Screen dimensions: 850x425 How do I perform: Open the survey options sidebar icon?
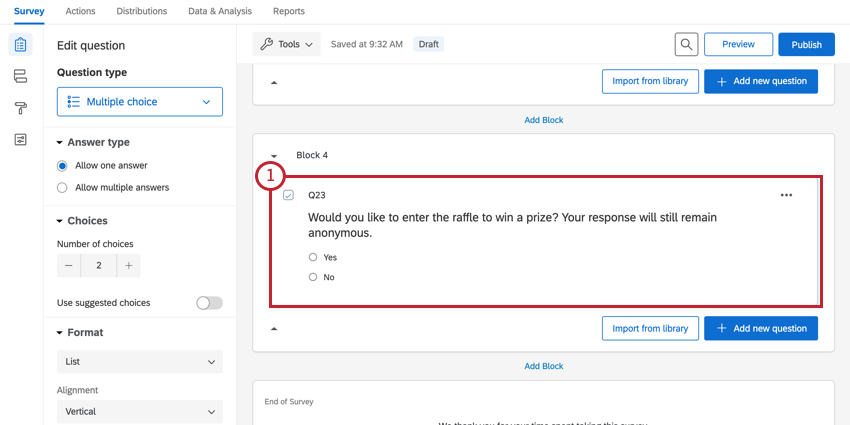pyautogui.click(x=20, y=139)
